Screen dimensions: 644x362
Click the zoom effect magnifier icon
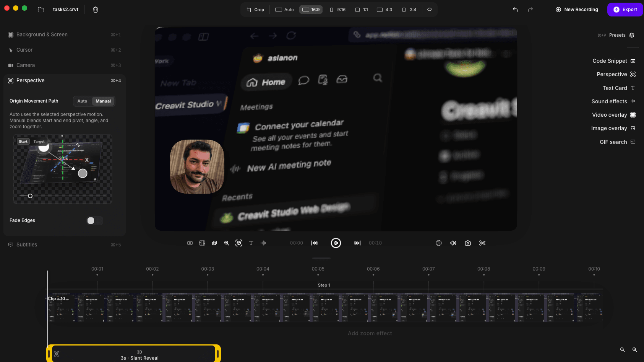227,243
